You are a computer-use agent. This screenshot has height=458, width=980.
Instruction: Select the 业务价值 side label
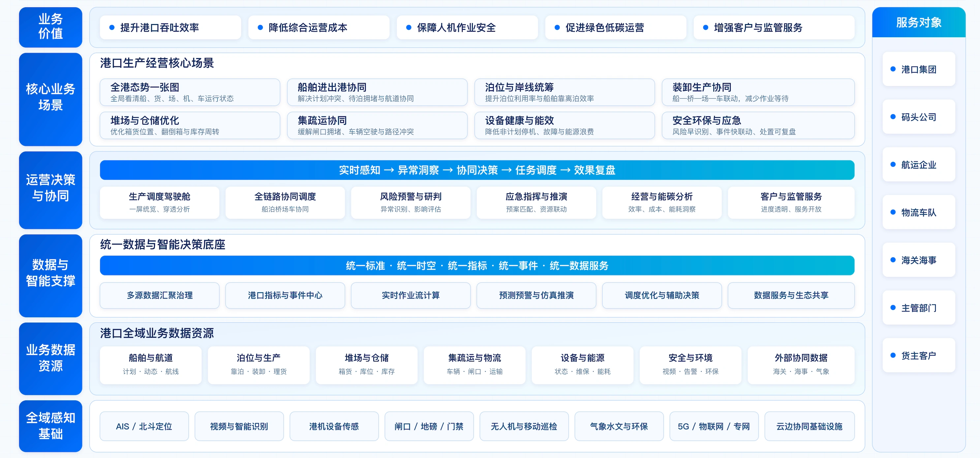click(50, 27)
